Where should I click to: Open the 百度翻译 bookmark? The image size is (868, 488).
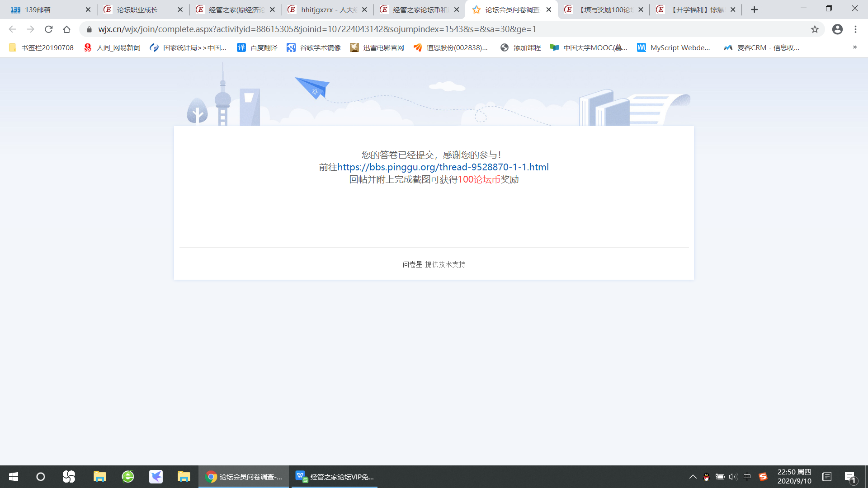click(x=257, y=47)
